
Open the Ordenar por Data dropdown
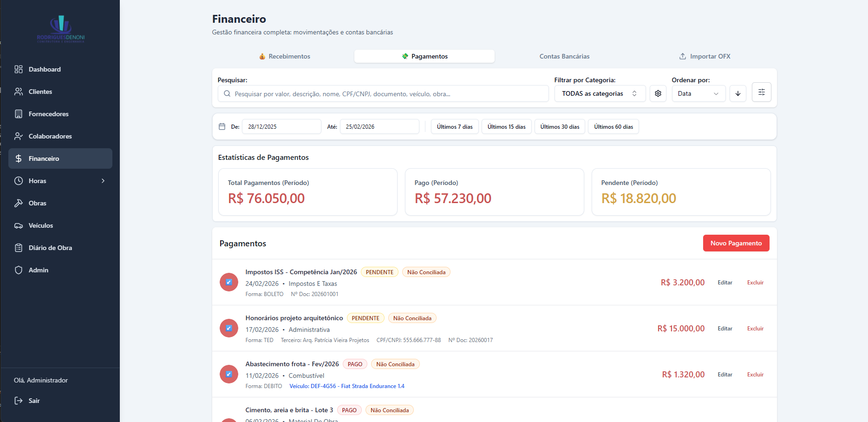click(698, 93)
